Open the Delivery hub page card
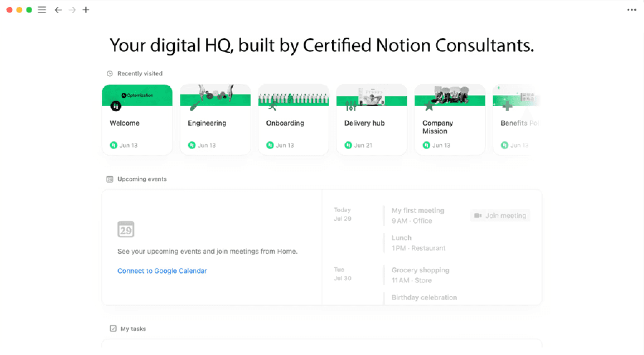The image size is (644, 355). pyautogui.click(x=372, y=120)
